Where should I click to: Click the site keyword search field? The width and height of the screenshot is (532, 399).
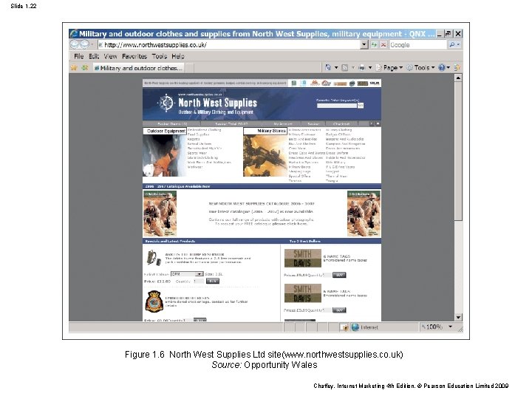(337, 106)
